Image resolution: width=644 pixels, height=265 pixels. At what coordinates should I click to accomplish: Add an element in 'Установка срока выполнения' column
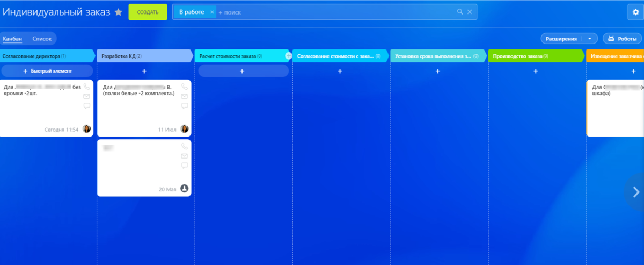pos(438,71)
